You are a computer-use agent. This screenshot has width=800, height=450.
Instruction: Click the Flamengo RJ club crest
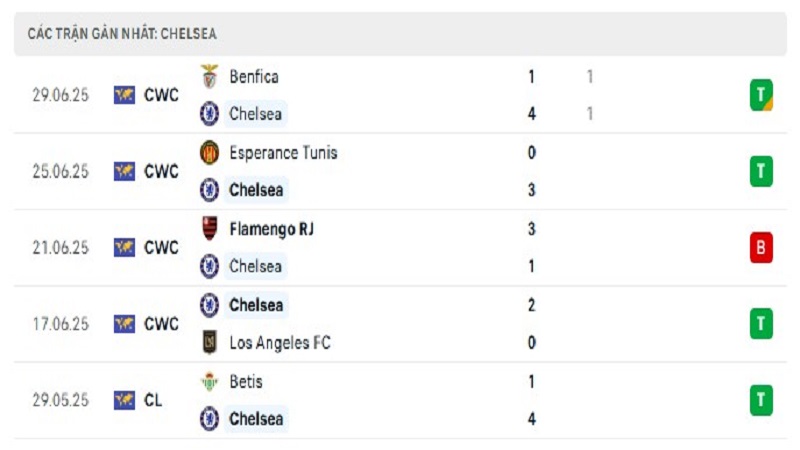(209, 229)
